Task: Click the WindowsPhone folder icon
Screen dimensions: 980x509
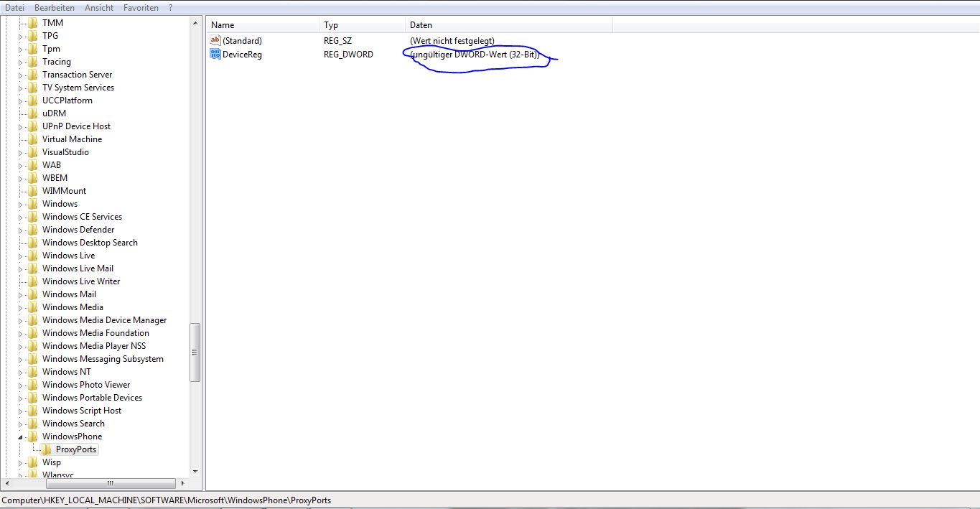Action: tap(33, 436)
